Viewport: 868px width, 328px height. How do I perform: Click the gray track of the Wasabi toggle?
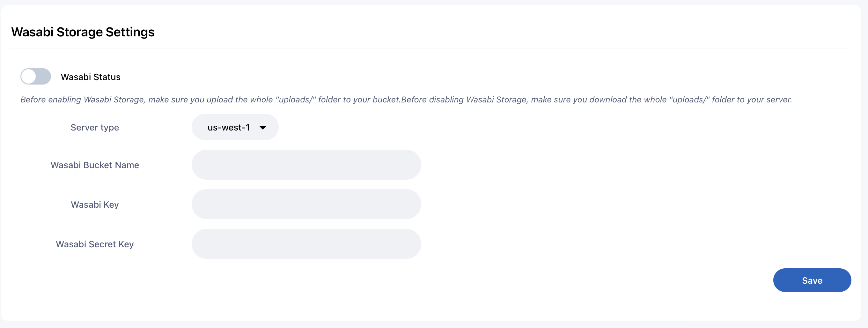pyautogui.click(x=44, y=77)
